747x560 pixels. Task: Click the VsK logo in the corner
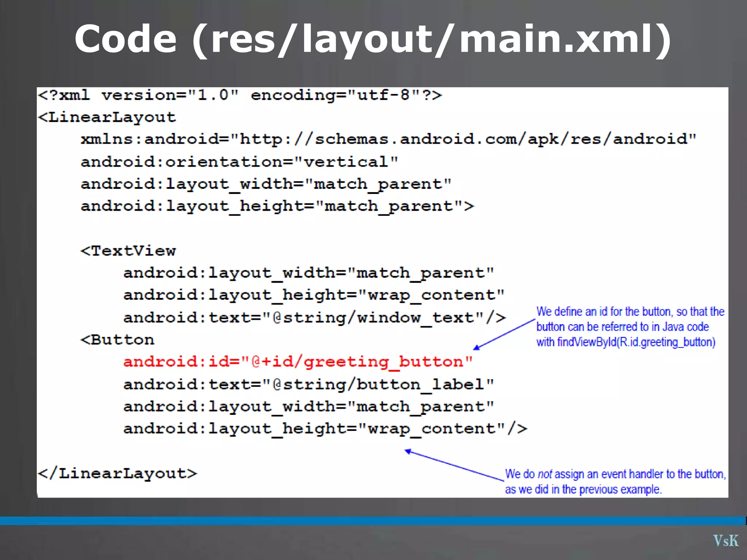[x=726, y=541]
